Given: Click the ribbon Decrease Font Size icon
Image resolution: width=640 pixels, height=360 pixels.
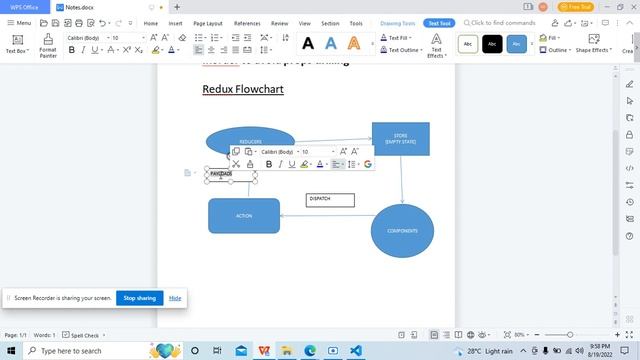Looking at the screenshot, I should [165, 38].
